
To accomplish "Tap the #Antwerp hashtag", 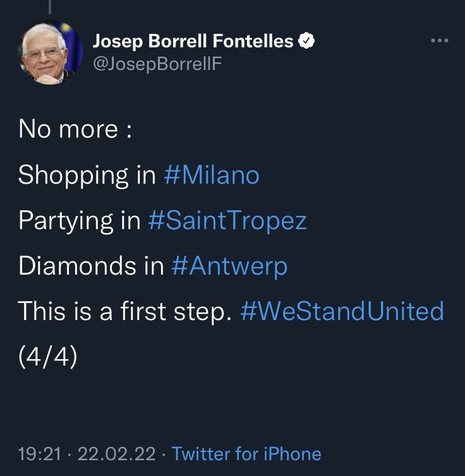I will point(229,266).
